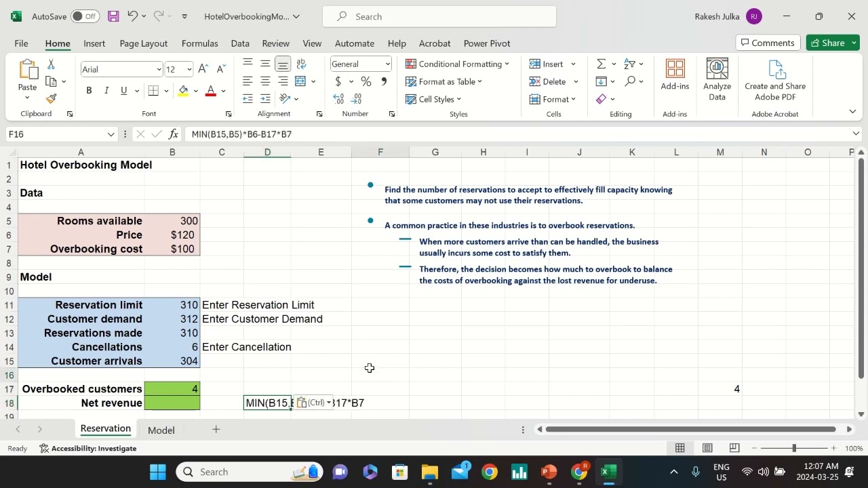Open the General number format dropdown

coord(387,64)
